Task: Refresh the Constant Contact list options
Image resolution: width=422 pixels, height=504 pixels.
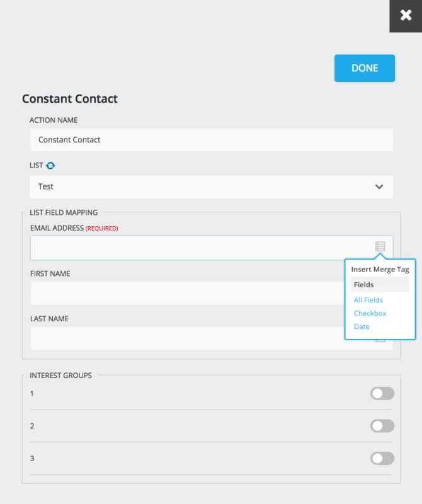Action: [x=50, y=165]
